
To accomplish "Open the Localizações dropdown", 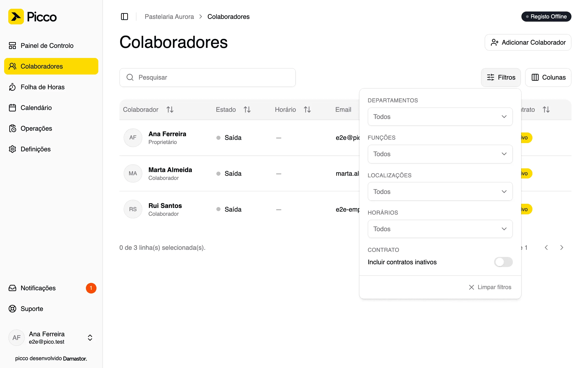I will pyautogui.click(x=440, y=192).
